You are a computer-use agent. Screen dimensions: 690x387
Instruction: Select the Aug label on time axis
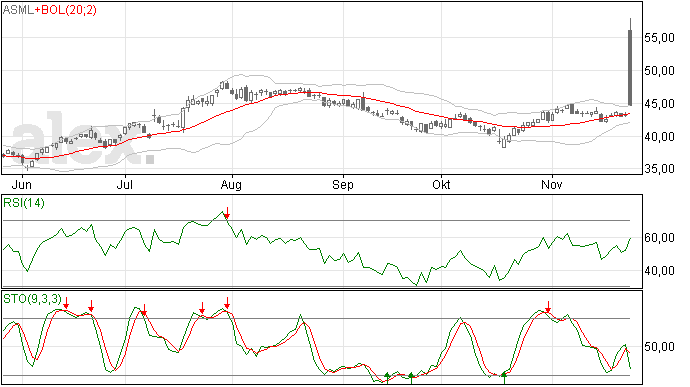click(231, 184)
